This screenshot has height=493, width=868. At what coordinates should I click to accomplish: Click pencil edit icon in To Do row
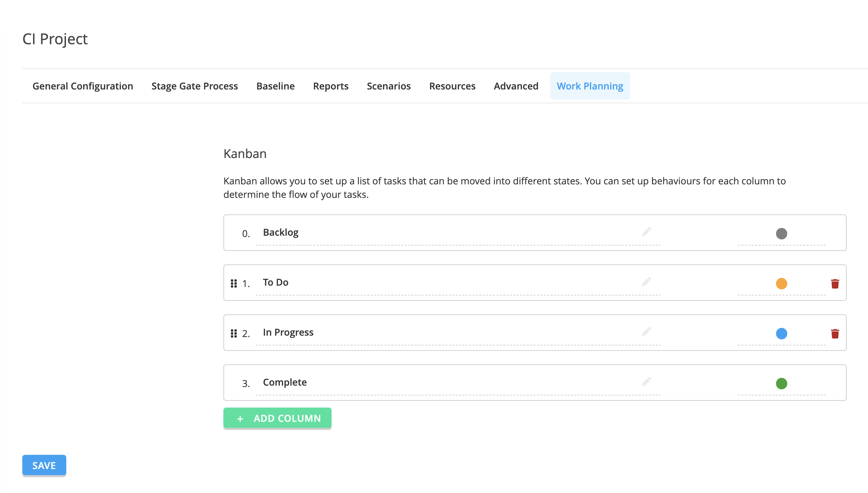point(646,282)
